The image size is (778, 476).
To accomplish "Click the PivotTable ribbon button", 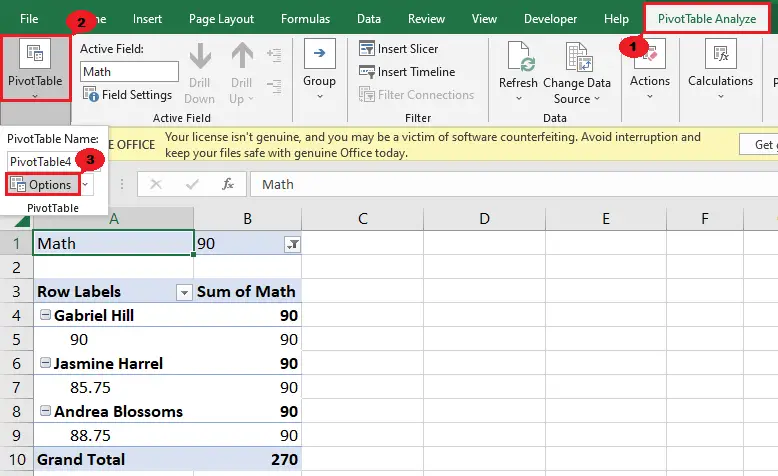I will pos(35,68).
